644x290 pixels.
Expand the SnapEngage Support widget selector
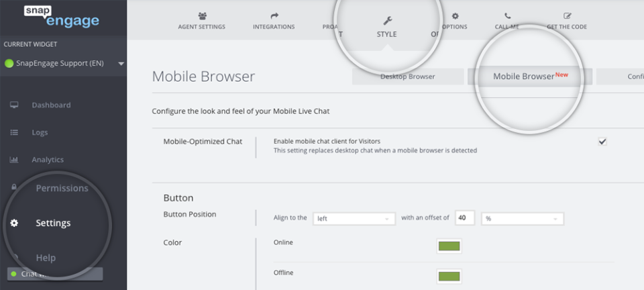point(121,64)
